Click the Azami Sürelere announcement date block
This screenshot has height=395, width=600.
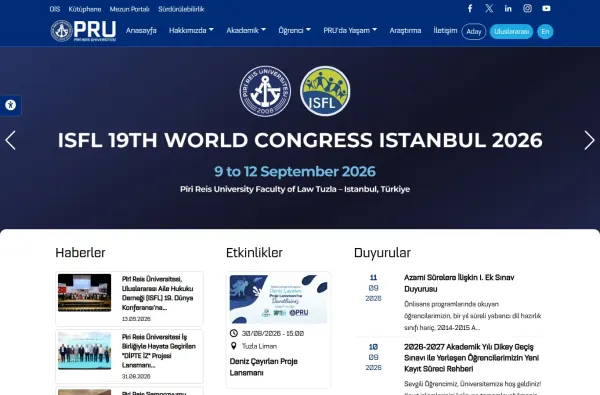[373, 288]
